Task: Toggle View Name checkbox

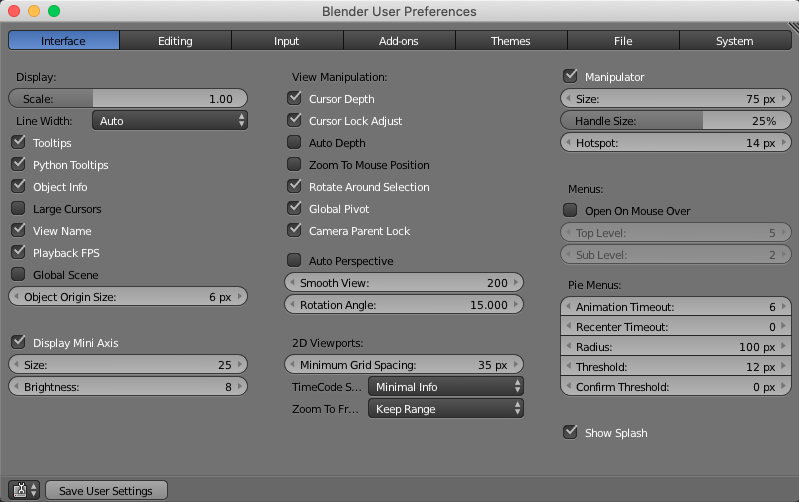Action: [x=18, y=230]
